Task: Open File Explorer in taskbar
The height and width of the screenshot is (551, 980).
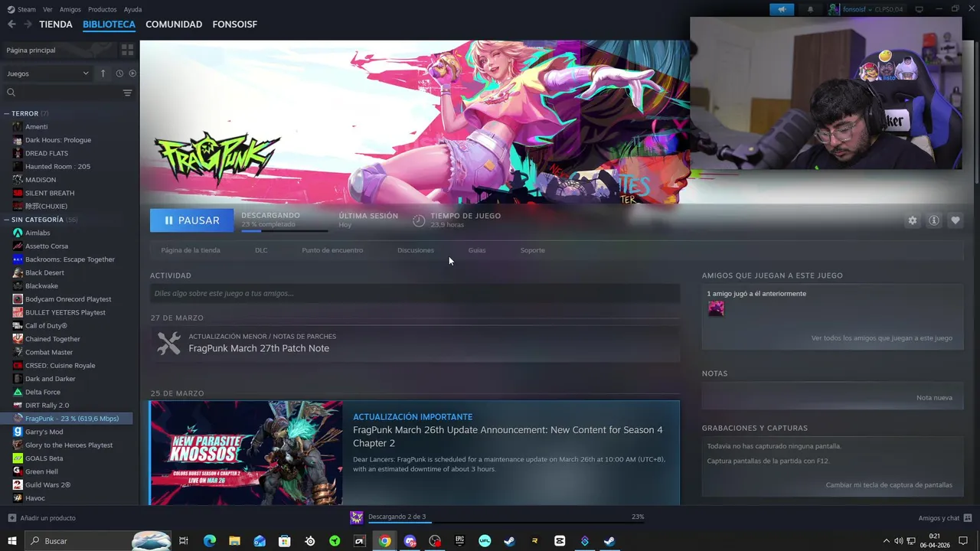Action: tap(234, 541)
